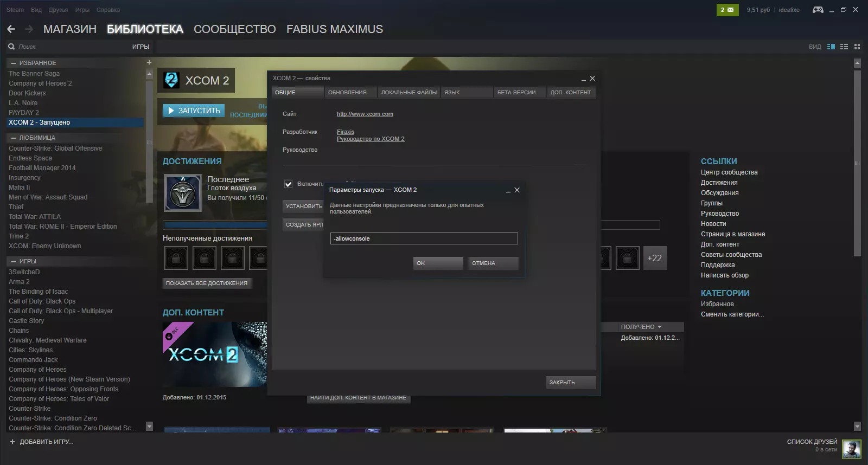The image size is (868, 465).
Task: Click НАЙТИ ДОП. КОНТЕНТ В МАГАЗИНЕ
Action: pyautogui.click(x=358, y=398)
